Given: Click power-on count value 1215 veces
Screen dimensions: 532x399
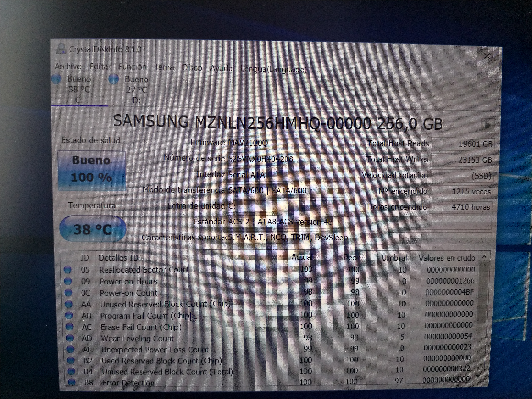Looking at the screenshot, I should click(x=461, y=191).
